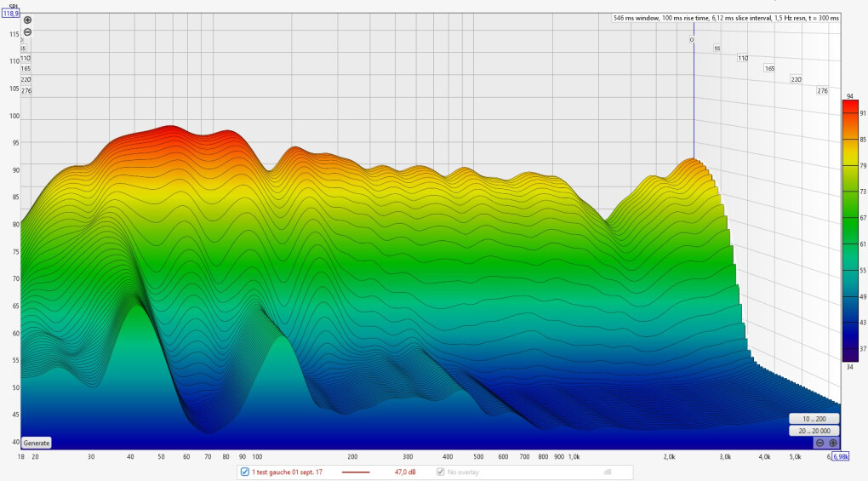Click the '5,0k' frequency axis label
This screenshot has width=868, height=481.
point(795,457)
